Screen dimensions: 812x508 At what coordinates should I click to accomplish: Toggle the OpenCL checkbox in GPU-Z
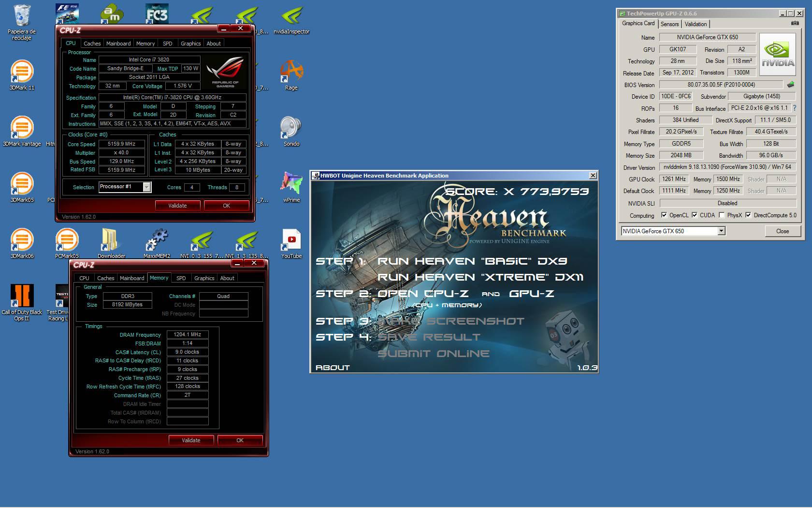pyautogui.click(x=664, y=215)
